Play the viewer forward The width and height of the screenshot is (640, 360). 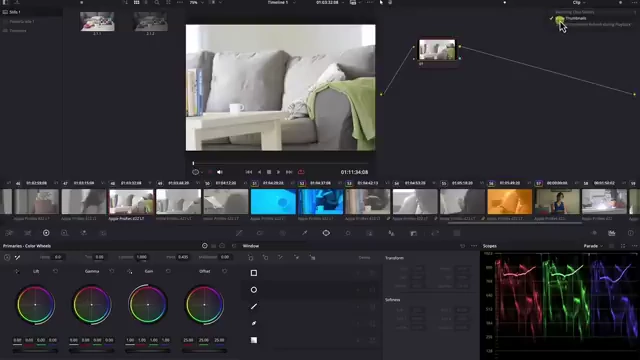pyautogui.click(x=278, y=172)
